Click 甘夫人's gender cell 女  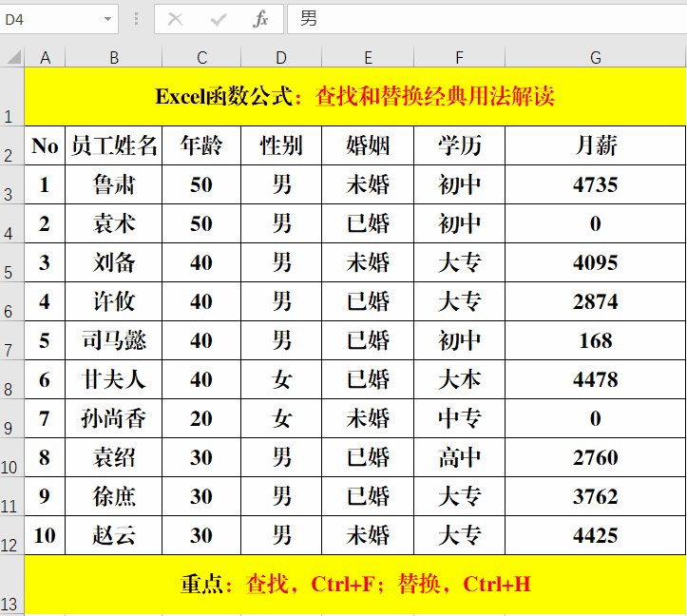(x=281, y=379)
